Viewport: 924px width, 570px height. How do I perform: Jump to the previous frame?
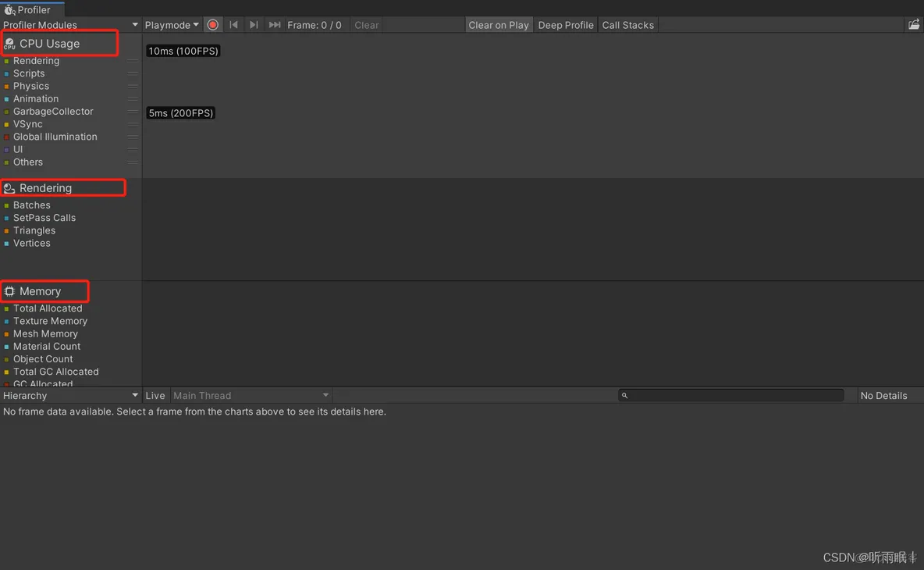(x=234, y=25)
